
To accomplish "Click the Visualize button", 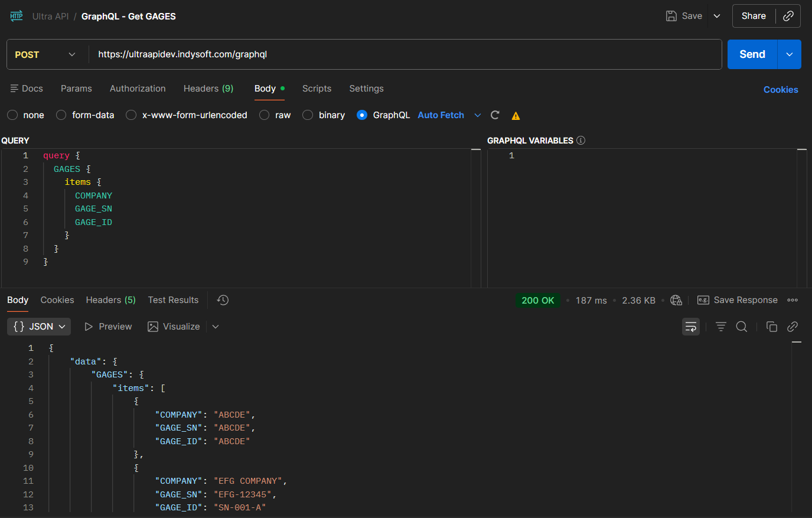I will coord(174,327).
